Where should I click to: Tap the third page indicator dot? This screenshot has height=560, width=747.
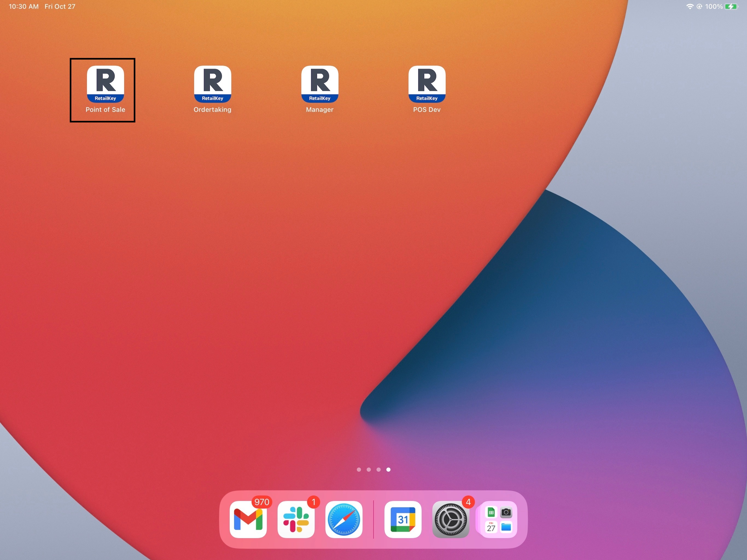[x=378, y=469]
